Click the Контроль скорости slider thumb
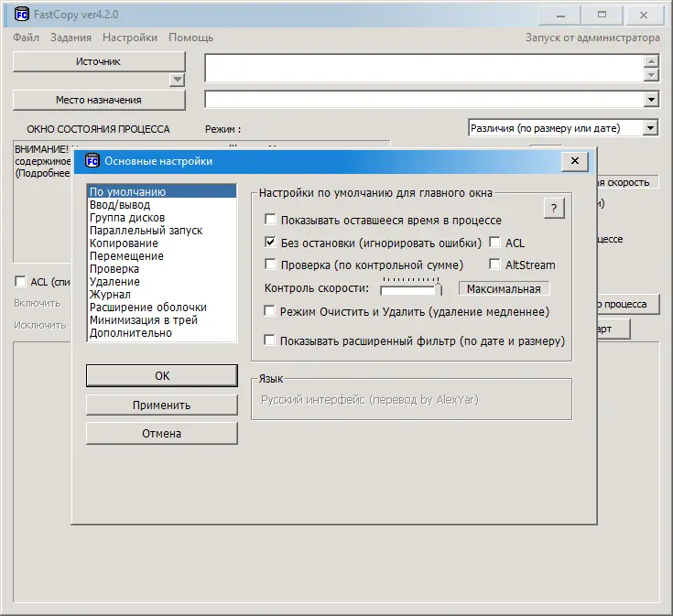The height and width of the screenshot is (616, 673). pos(439,288)
